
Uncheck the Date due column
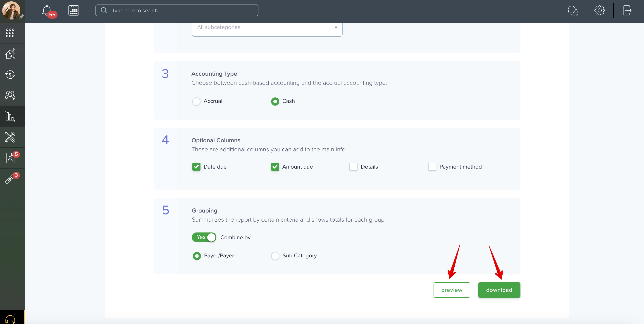tap(196, 167)
